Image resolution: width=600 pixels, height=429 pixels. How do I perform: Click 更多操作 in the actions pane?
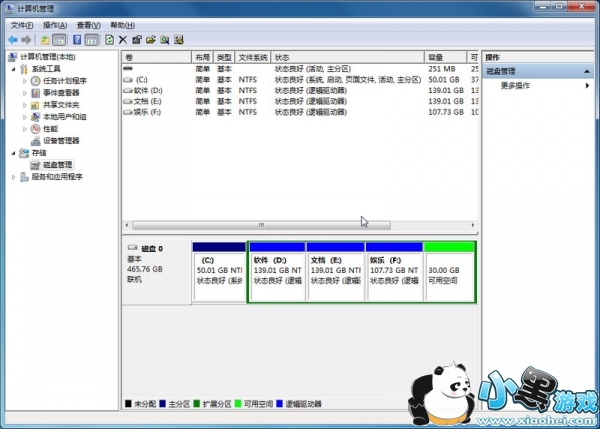(515, 86)
